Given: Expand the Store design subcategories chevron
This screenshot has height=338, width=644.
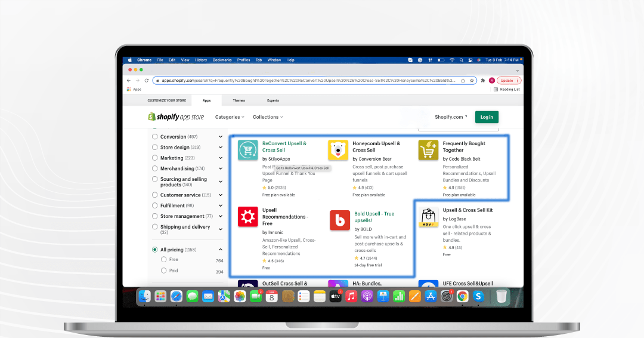Looking at the screenshot, I should tap(221, 148).
